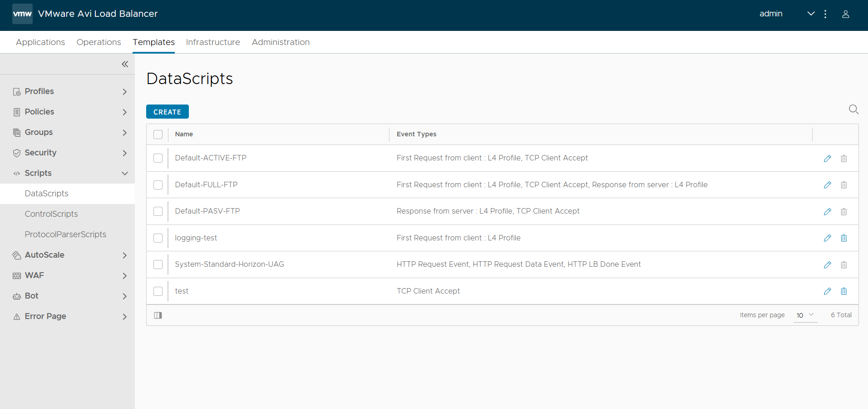This screenshot has height=409, width=868.
Task: Open the column chooser icon in table footer
Action: (158, 315)
